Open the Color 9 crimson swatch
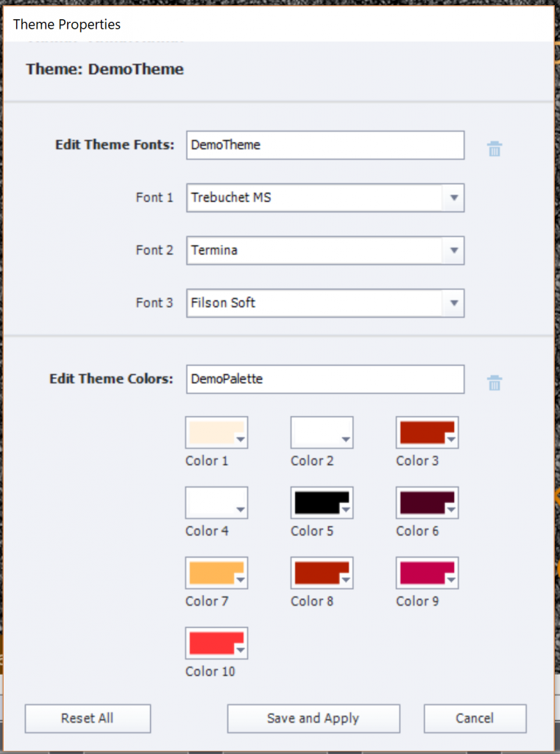560x754 pixels. (427, 572)
